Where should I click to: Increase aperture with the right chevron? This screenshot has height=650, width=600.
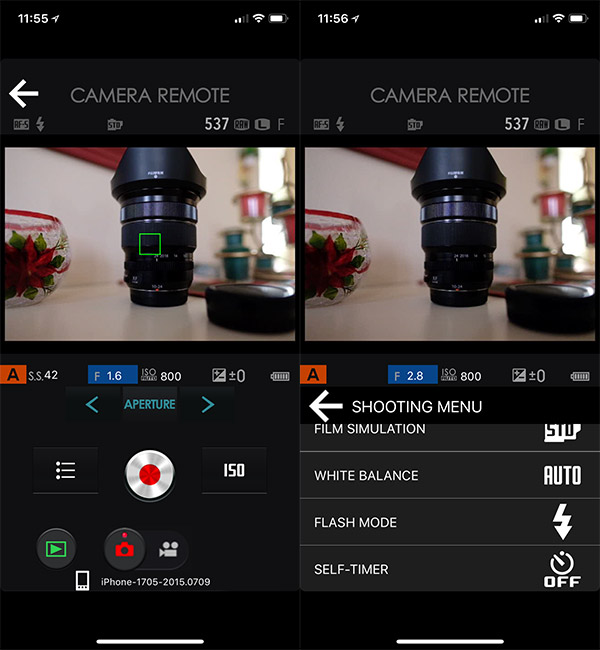pyautogui.click(x=208, y=405)
